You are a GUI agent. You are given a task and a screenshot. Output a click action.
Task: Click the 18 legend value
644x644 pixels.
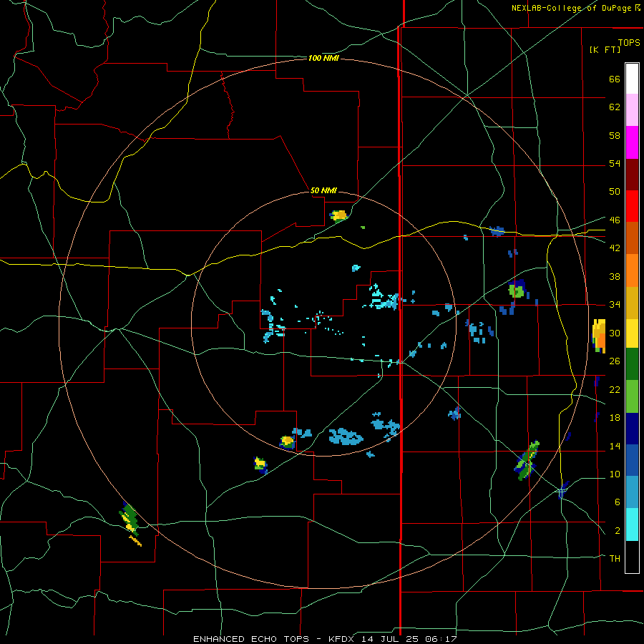pos(615,417)
